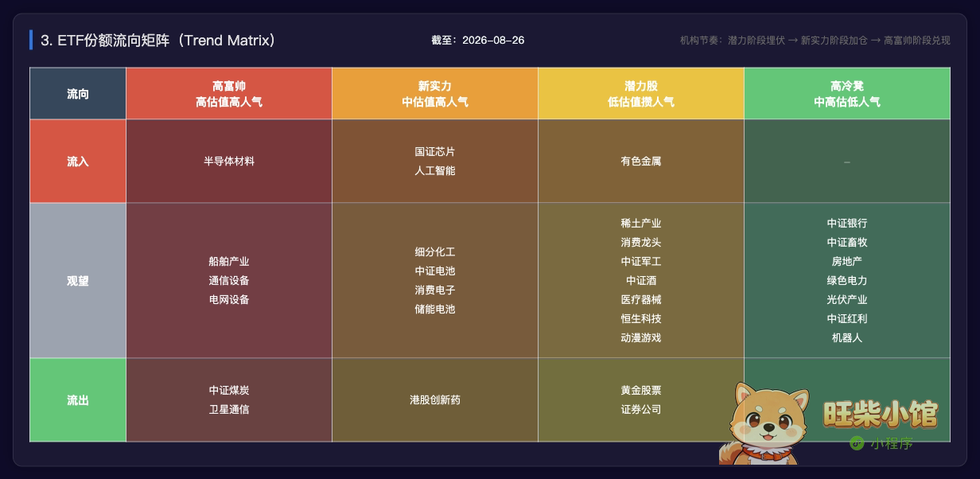
Task: Click the 流向 corner header cell
Action: tap(78, 94)
